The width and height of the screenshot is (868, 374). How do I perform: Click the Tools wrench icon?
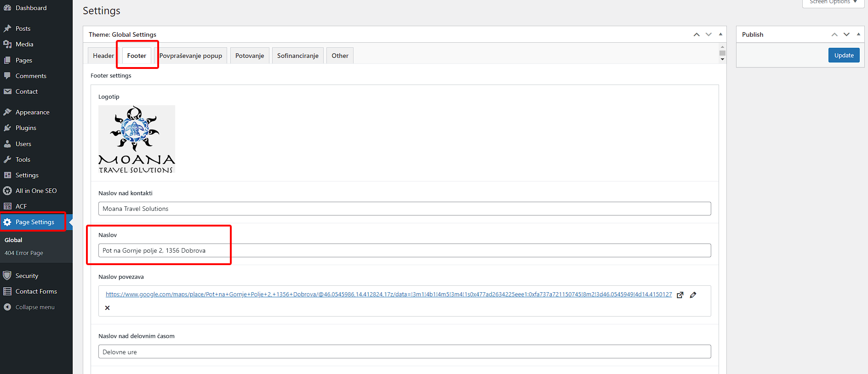click(x=7, y=159)
